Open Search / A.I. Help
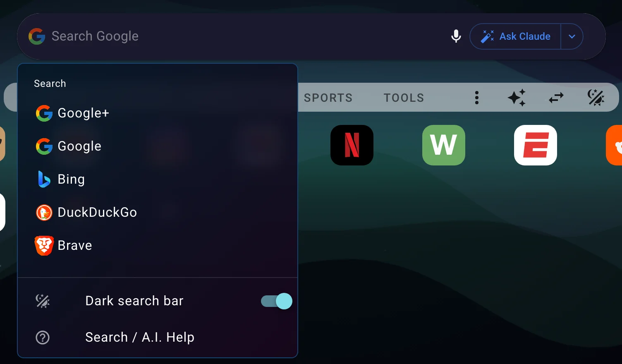622x364 pixels. [158, 338]
